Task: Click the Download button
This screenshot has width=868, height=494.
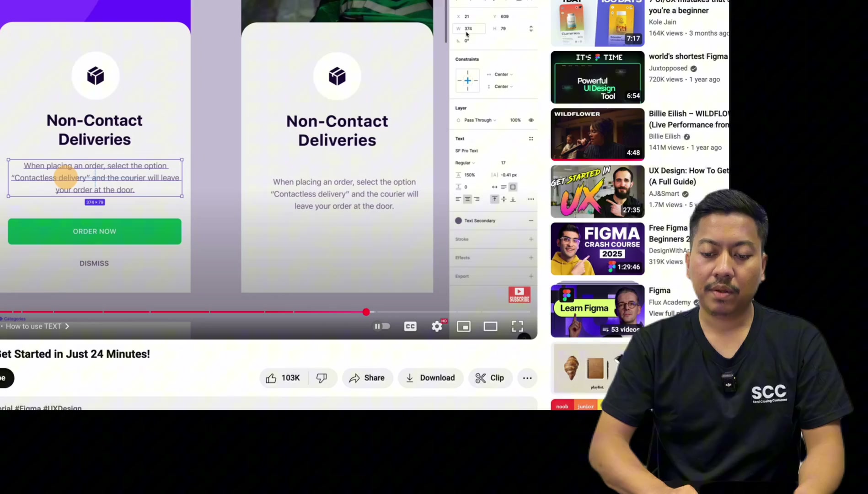Action: (430, 378)
